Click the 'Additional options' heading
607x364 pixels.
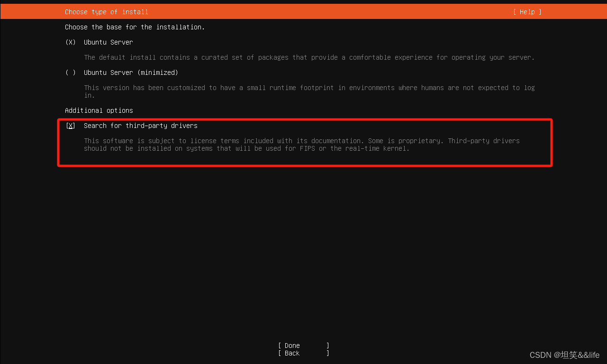[99, 110]
